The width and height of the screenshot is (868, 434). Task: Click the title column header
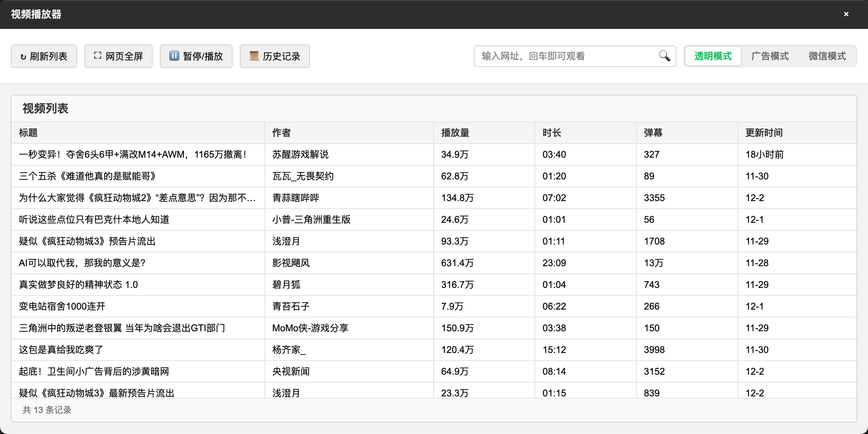[x=28, y=133]
